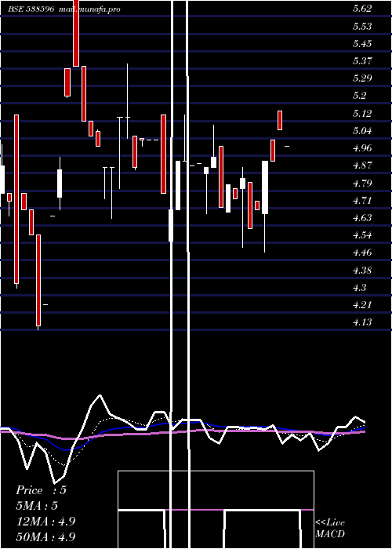Click the 4.87 price axis label
This screenshot has width=392, height=549.
362,165
